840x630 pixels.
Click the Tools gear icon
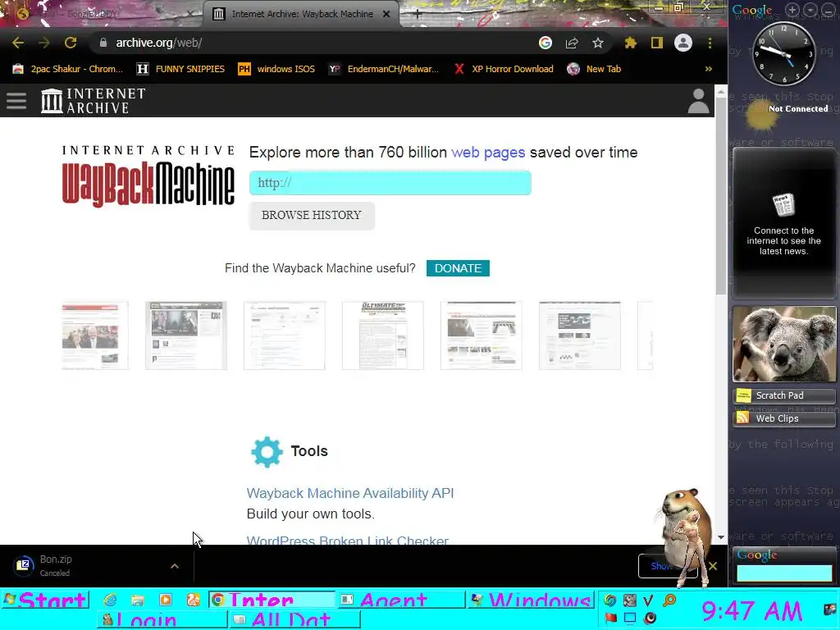point(267,452)
